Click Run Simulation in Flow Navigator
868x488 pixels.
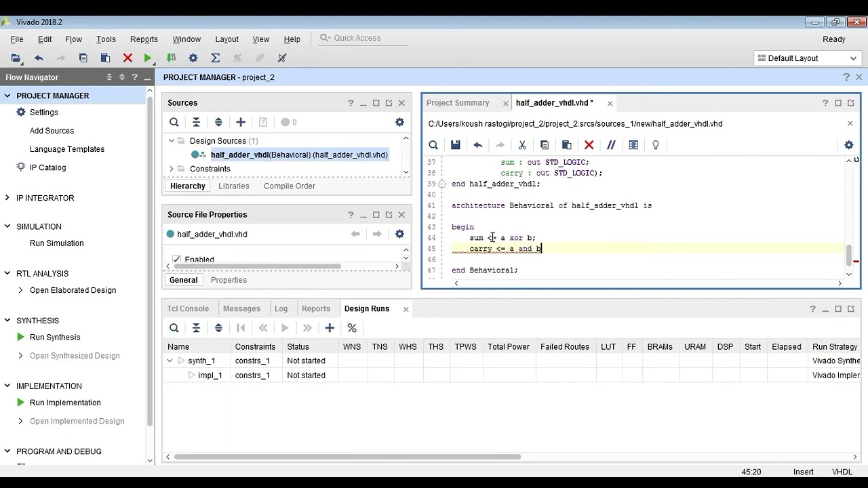57,243
